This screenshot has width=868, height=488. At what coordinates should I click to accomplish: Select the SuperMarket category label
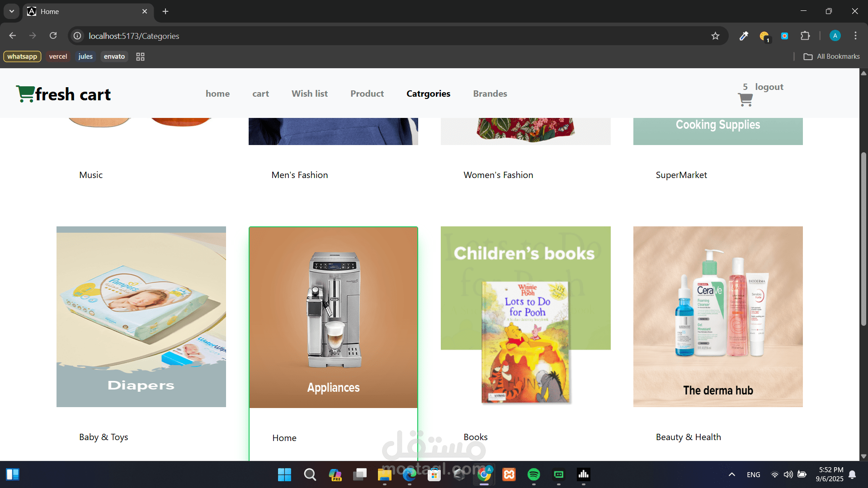tap(681, 175)
